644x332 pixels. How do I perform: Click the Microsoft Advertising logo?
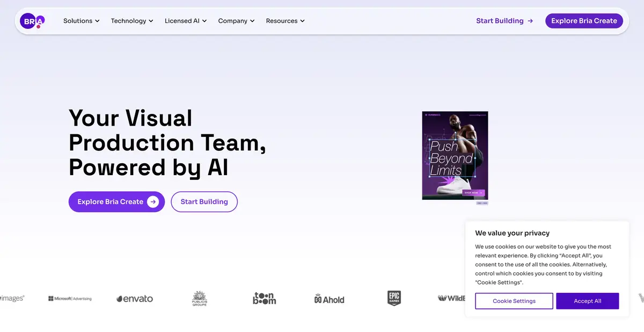(x=70, y=299)
